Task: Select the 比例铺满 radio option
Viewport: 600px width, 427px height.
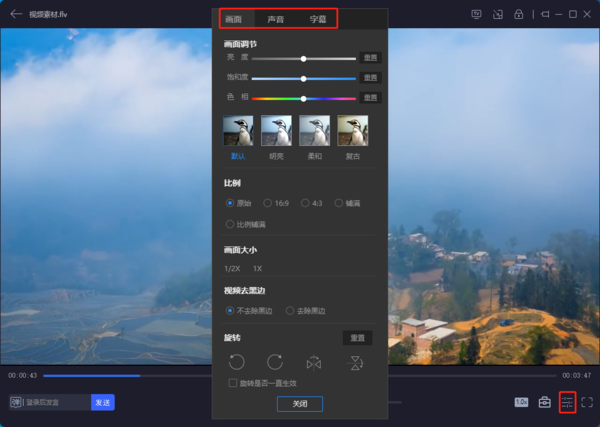Action: pos(246,224)
